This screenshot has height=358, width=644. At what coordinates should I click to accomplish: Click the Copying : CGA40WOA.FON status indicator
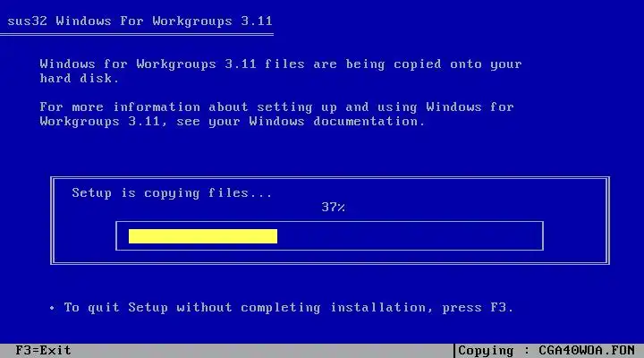(x=547, y=351)
